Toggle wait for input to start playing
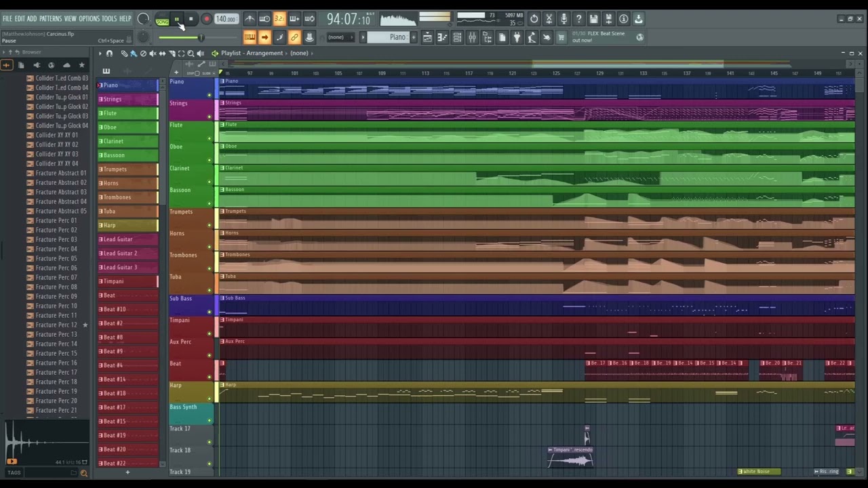This screenshot has height=488, width=868. click(x=264, y=19)
